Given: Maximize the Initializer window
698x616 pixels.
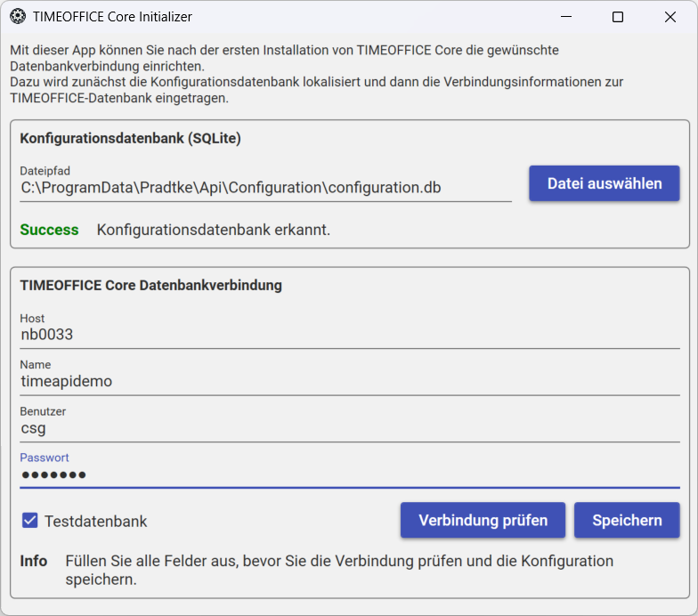Looking at the screenshot, I should click(x=618, y=17).
